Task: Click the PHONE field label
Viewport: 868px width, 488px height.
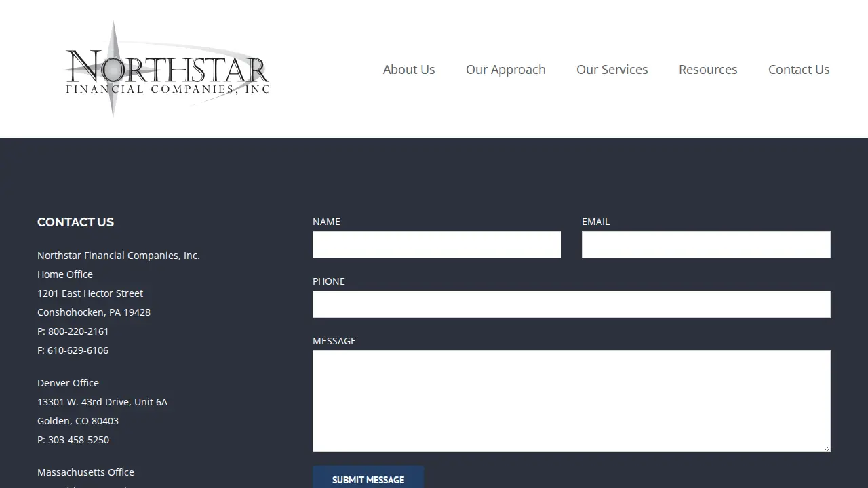Action: pos(329,281)
